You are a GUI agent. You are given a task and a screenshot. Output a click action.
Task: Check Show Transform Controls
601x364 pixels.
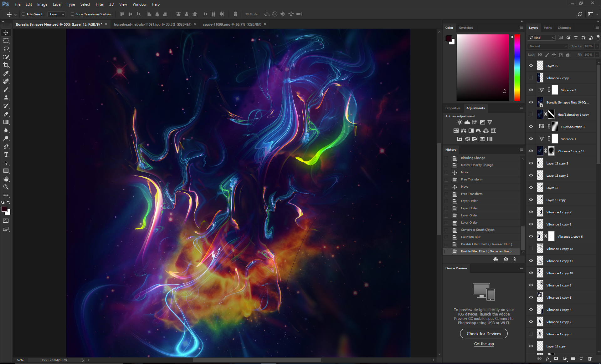72,14
